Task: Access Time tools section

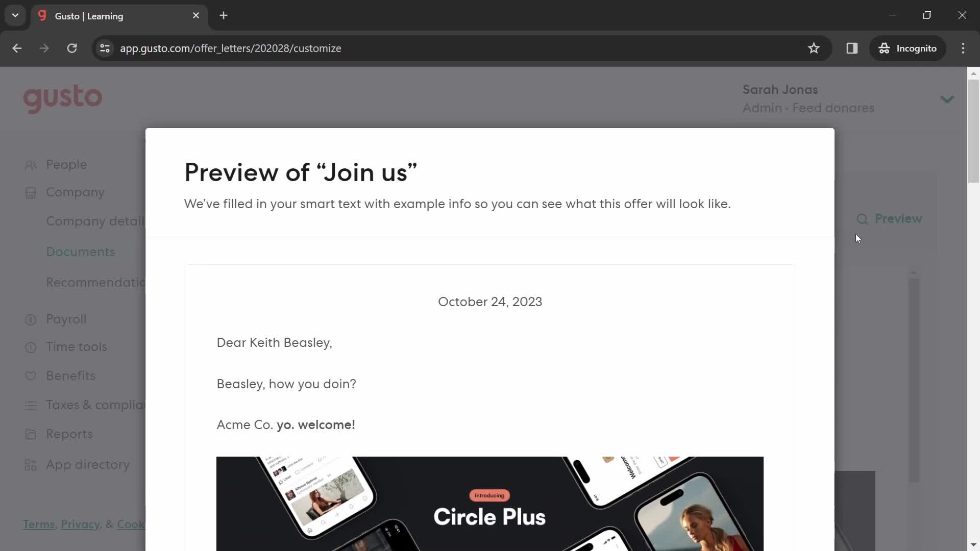Action: pos(77,346)
